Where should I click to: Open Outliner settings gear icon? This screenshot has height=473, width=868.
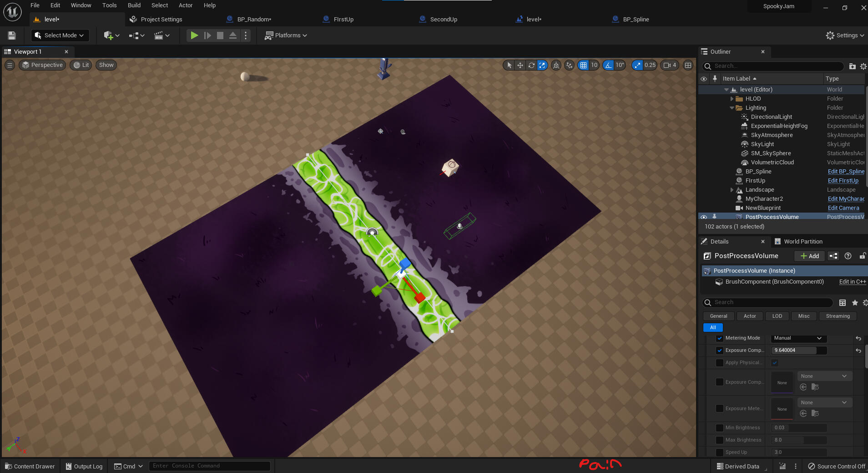863,66
